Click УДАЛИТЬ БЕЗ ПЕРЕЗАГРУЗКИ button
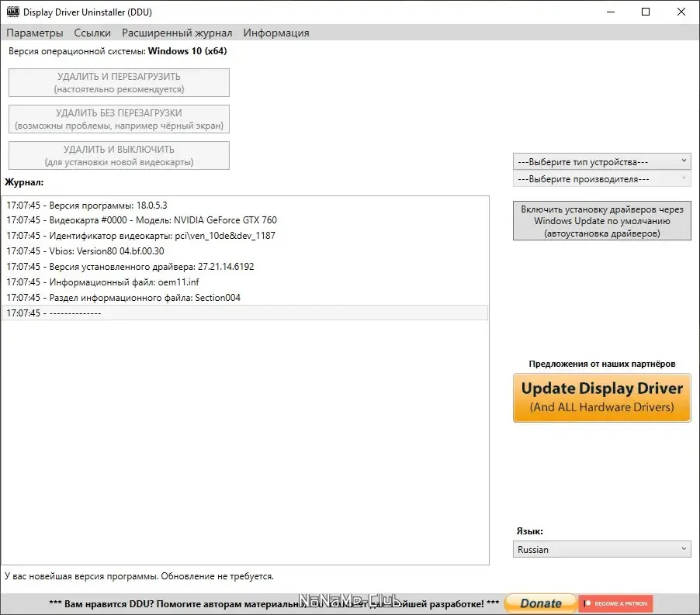The width and height of the screenshot is (700, 615). coord(119,119)
